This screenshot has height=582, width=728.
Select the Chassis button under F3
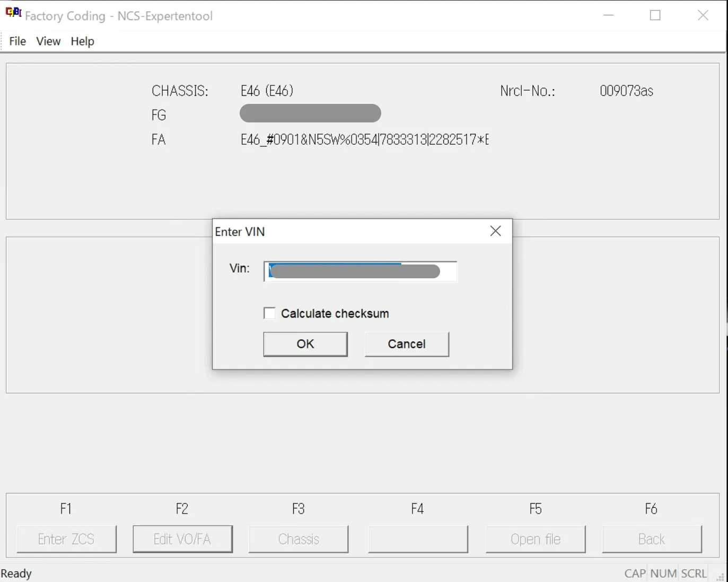(x=299, y=539)
